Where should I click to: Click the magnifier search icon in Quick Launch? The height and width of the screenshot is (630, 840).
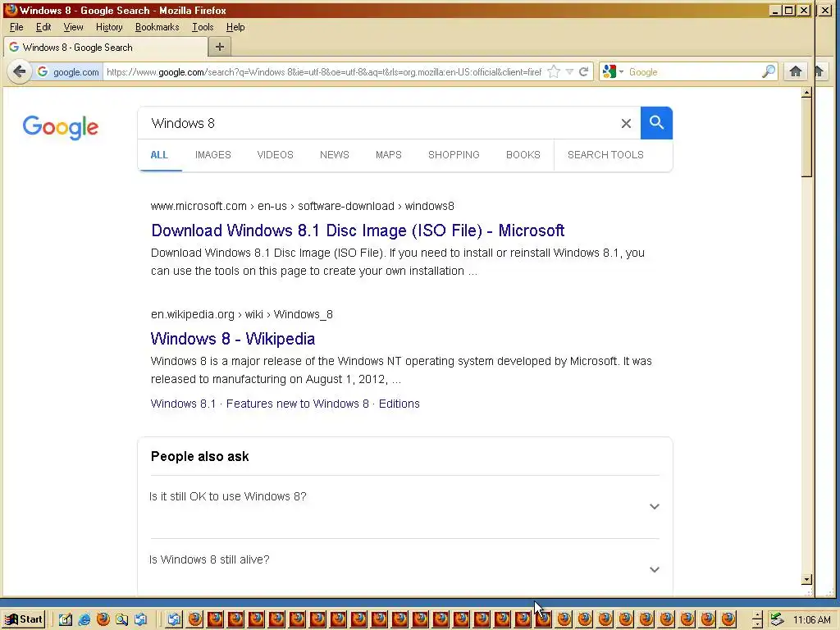pos(121,620)
